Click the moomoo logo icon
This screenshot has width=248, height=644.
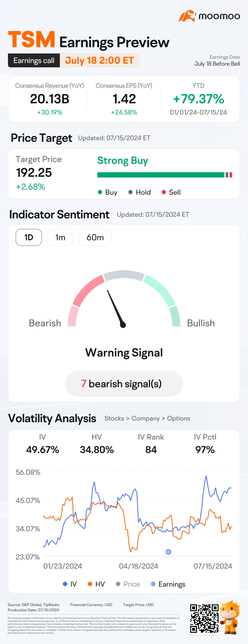(187, 16)
